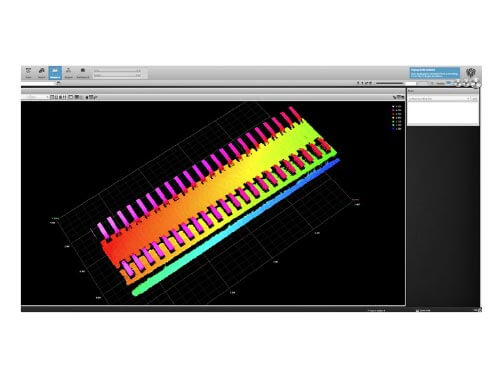Click the height color legend in viewer

point(397,117)
